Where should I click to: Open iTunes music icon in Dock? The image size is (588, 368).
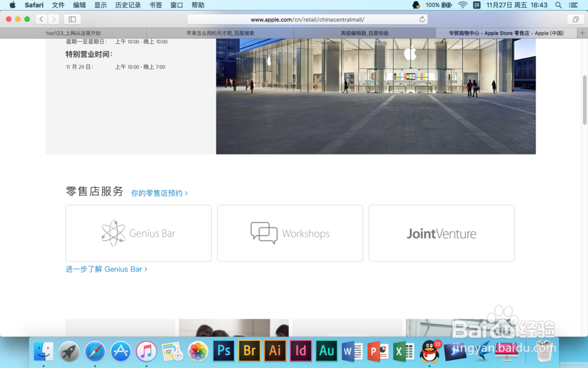(146, 352)
